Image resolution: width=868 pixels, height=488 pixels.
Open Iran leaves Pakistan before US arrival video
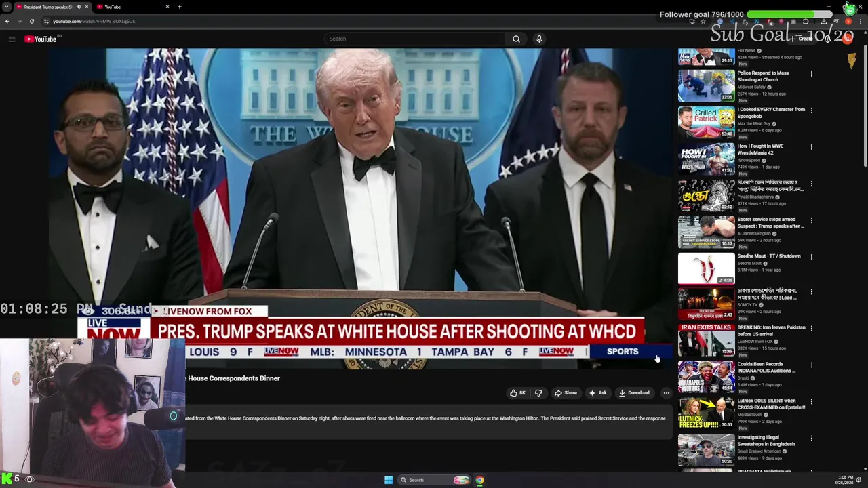pyautogui.click(x=772, y=331)
